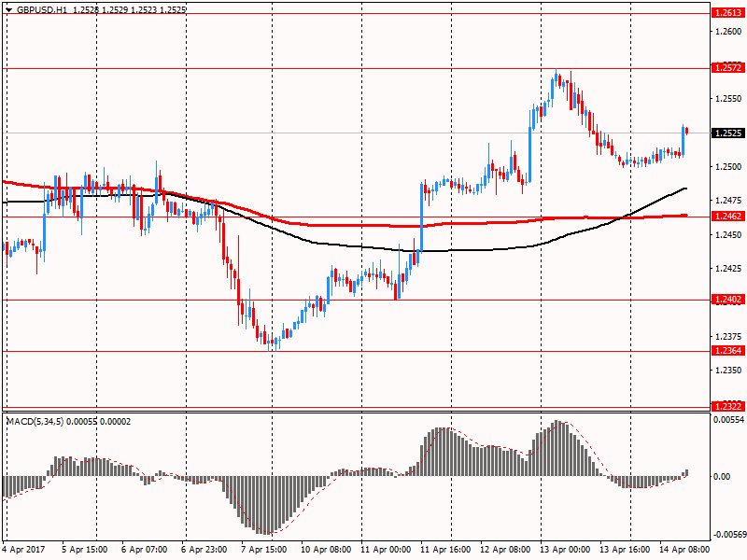Click the current price 1.2525 black label

point(728,133)
